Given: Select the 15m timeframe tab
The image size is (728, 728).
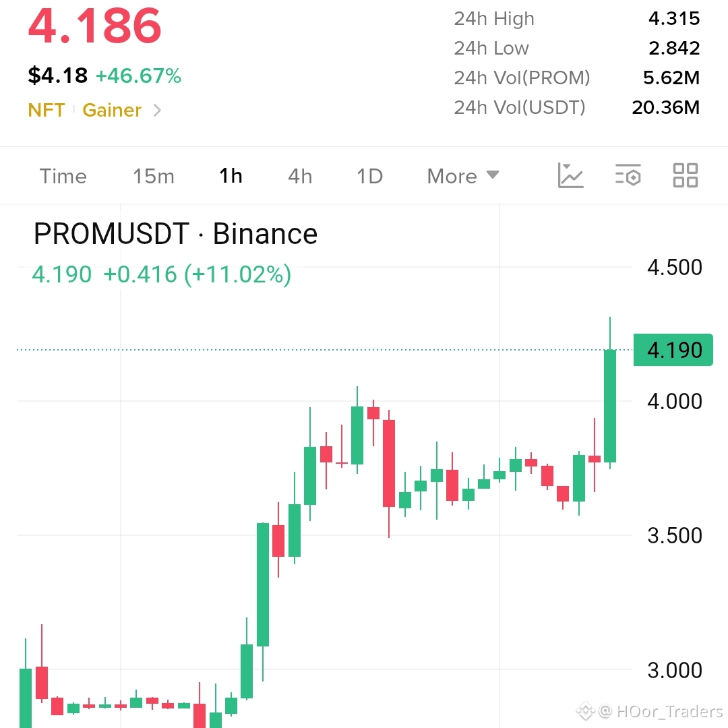Looking at the screenshot, I should point(154,176).
